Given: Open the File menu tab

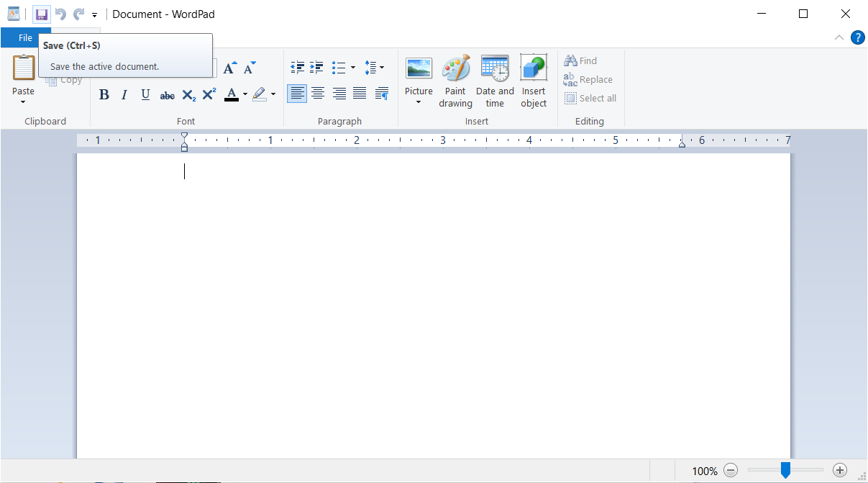Looking at the screenshot, I should [25, 38].
